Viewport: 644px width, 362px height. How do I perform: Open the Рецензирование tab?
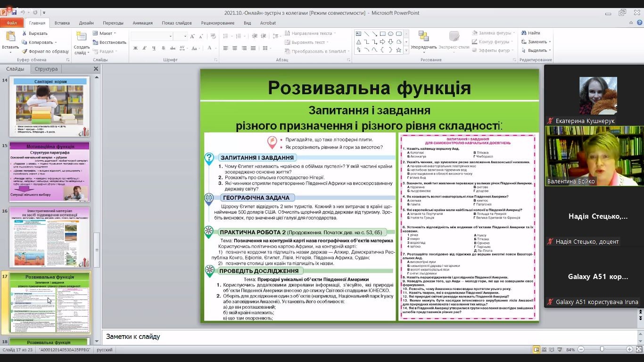click(217, 23)
